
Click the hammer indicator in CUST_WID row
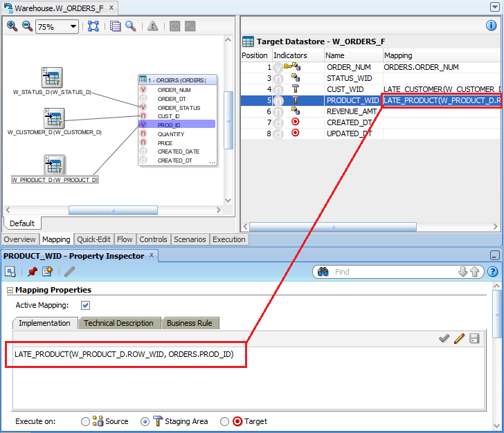[296, 89]
